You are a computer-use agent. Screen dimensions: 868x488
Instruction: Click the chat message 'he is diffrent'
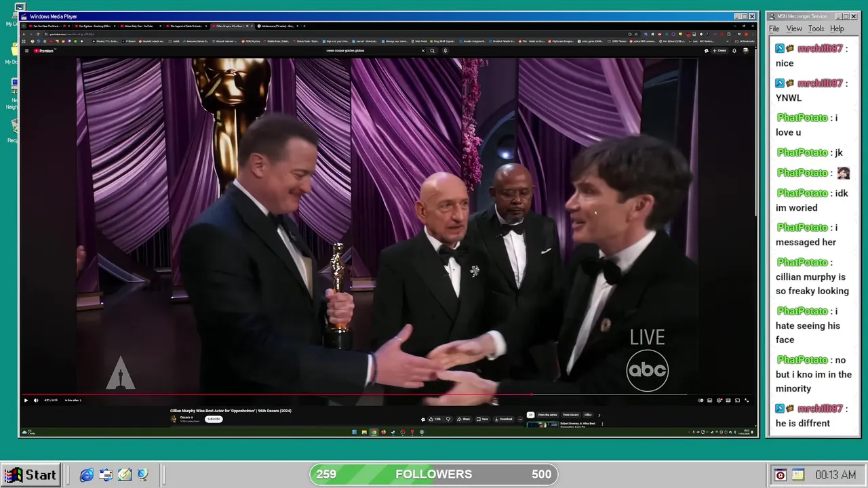click(x=803, y=424)
